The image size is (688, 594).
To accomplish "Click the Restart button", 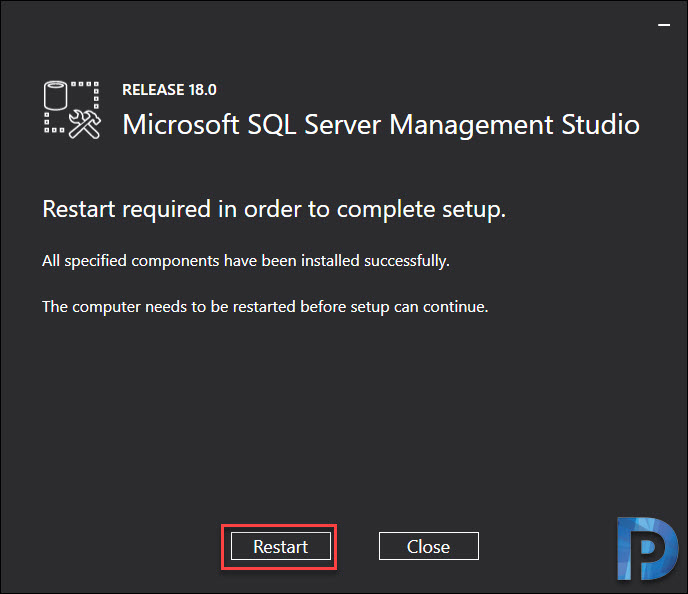I will tap(281, 546).
